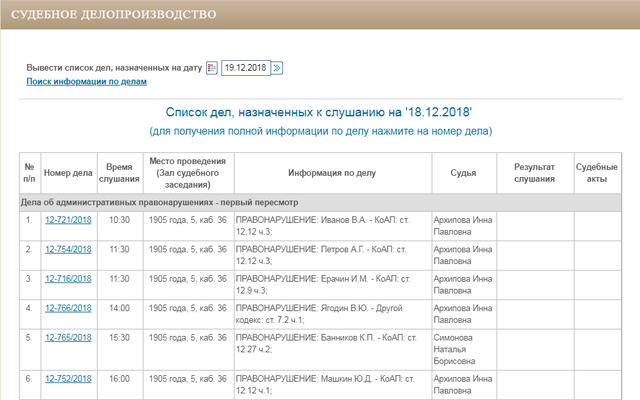Click the '№ п/п' column header
This screenshot has width=640, height=400.
[29, 173]
